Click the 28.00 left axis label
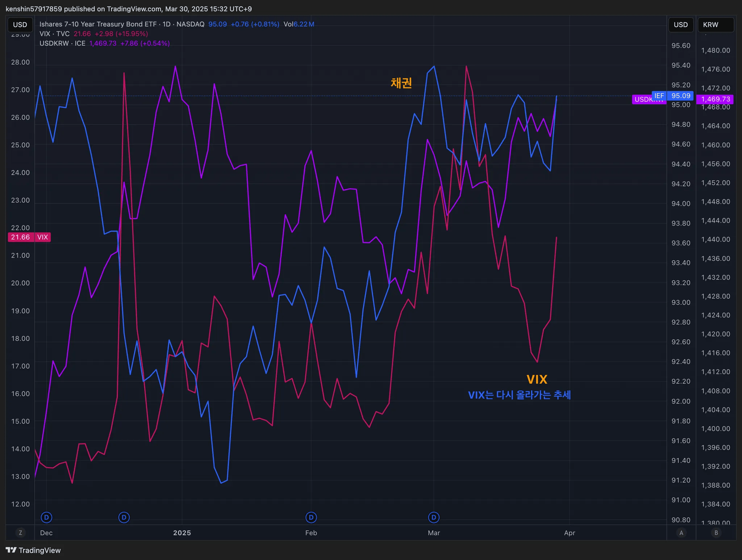The image size is (742, 560). click(20, 62)
